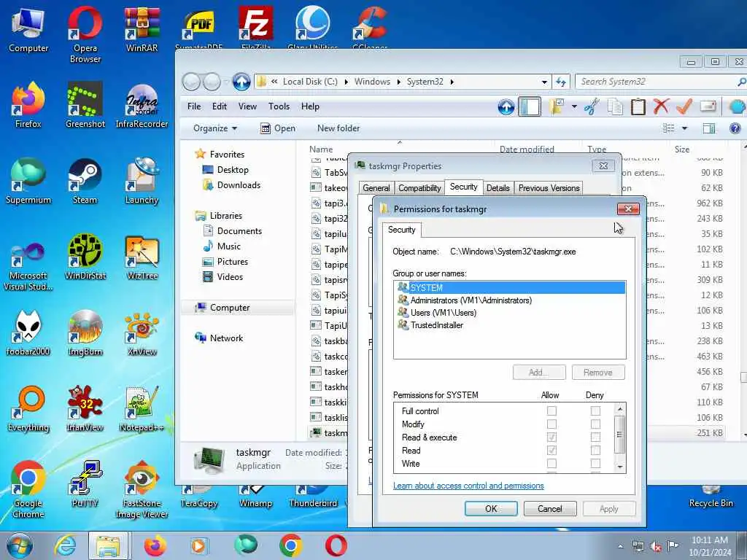This screenshot has height=560, width=747.
Task: Click the Open button in Explorer toolbar
Action: point(278,128)
